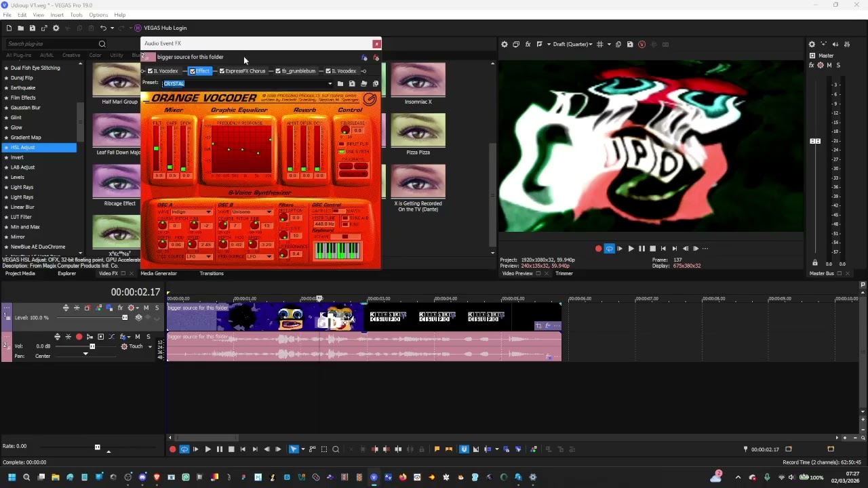The width and height of the screenshot is (868, 488).
Task: Disable ExpressFX Chorus checkbox in chain
Action: (x=222, y=70)
